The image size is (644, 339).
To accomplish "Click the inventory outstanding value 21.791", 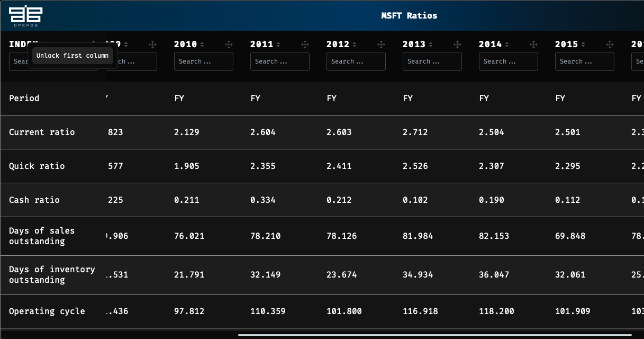I will pos(189,274).
